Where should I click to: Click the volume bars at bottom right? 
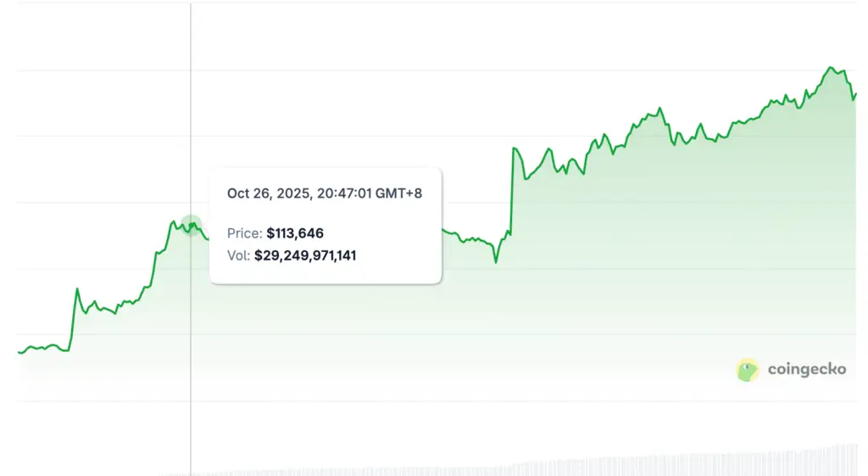coord(814,458)
